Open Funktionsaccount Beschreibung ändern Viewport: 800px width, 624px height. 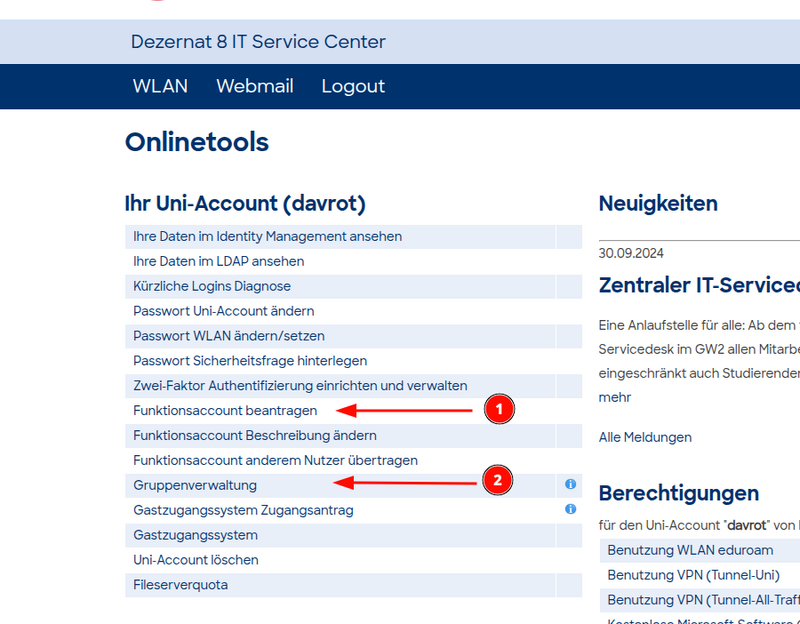pyautogui.click(x=255, y=435)
